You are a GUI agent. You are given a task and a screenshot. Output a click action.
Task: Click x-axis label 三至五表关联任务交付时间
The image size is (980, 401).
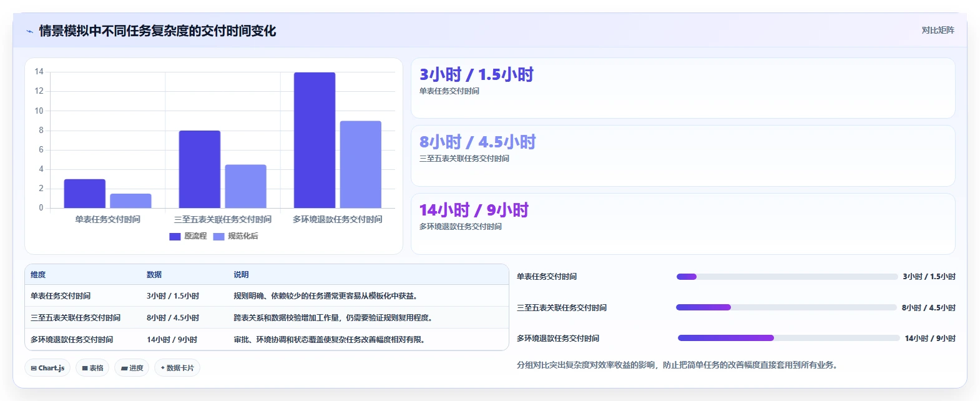click(222, 220)
